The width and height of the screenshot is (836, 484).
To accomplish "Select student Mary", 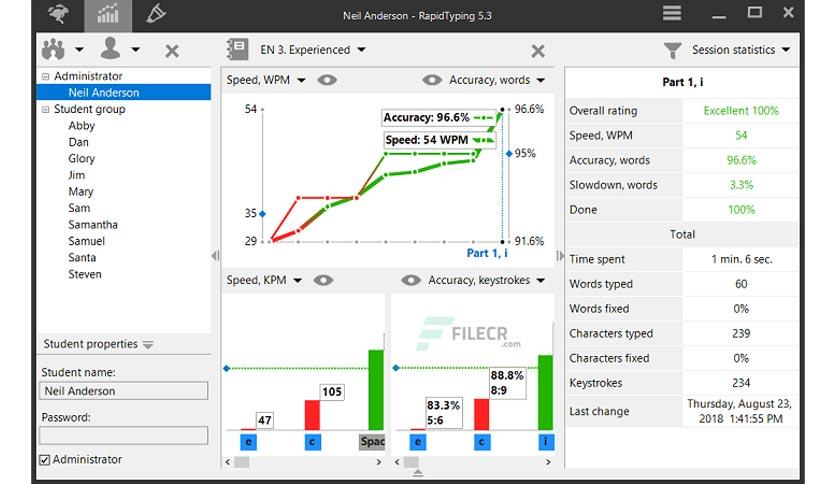I will tap(81, 192).
